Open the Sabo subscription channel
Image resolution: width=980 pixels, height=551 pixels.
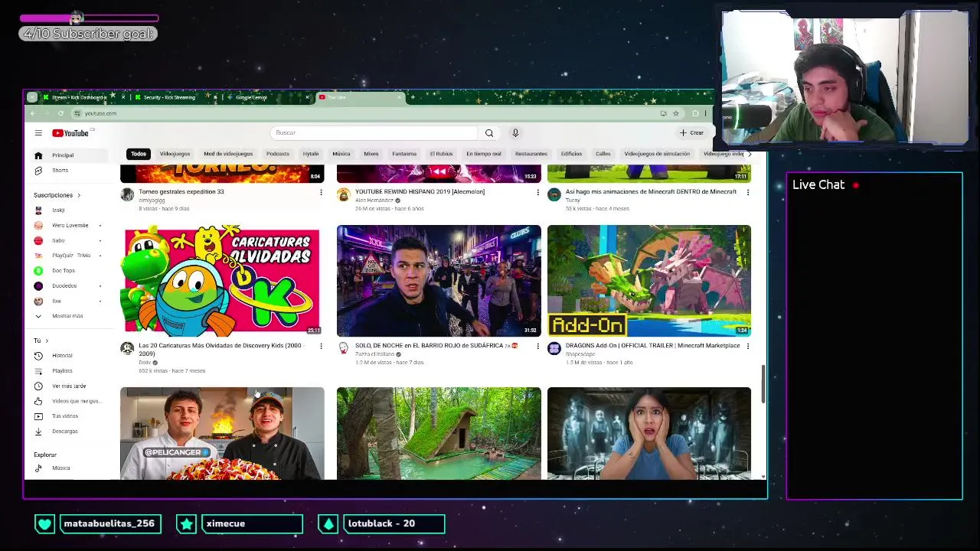coord(67,240)
